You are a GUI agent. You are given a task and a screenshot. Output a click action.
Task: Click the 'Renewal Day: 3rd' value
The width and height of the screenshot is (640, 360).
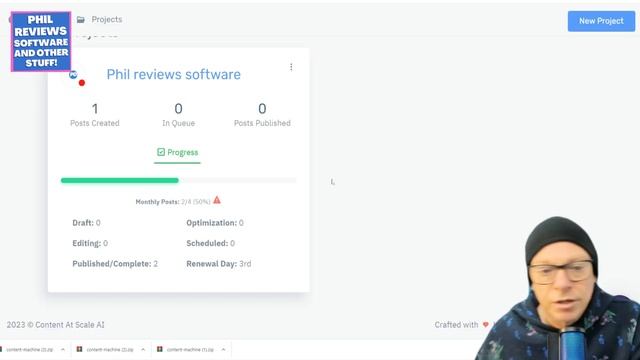click(x=218, y=264)
